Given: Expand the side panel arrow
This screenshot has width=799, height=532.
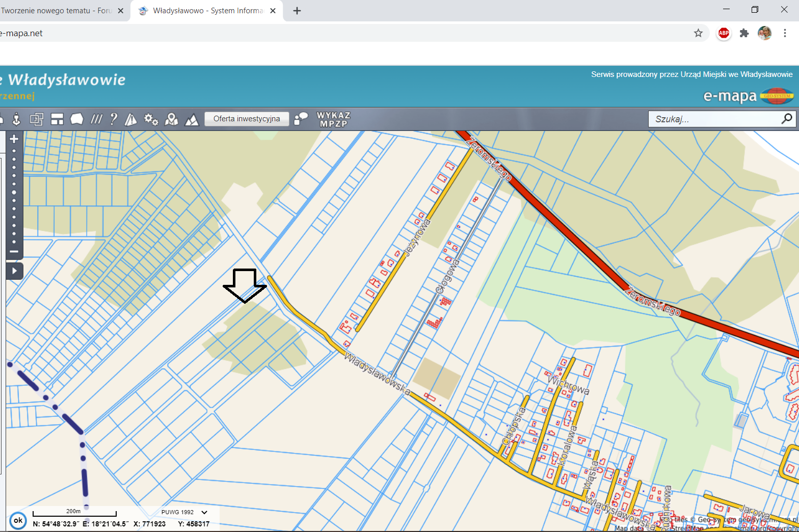Looking at the screenshot, I should pos(14,271).
